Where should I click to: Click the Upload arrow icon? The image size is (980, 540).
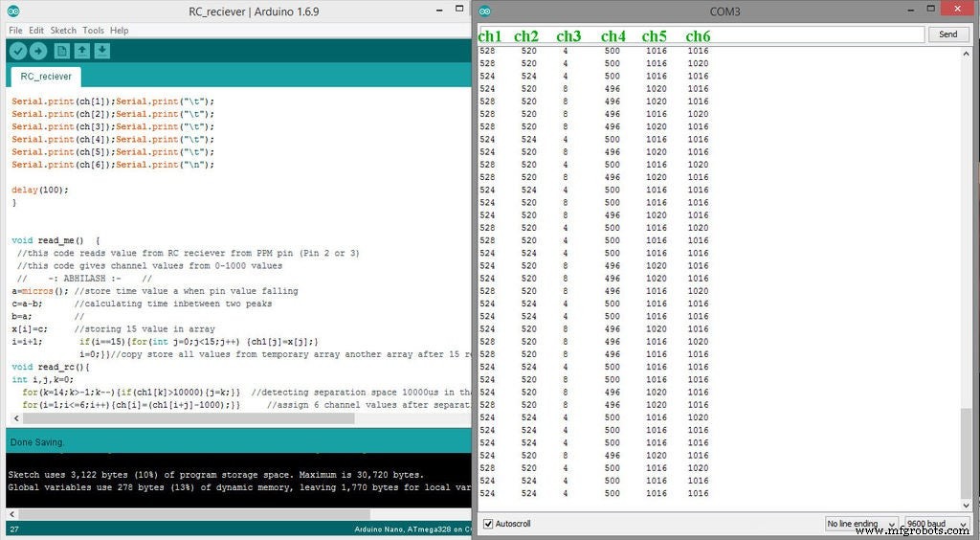[x=38, y=52]
